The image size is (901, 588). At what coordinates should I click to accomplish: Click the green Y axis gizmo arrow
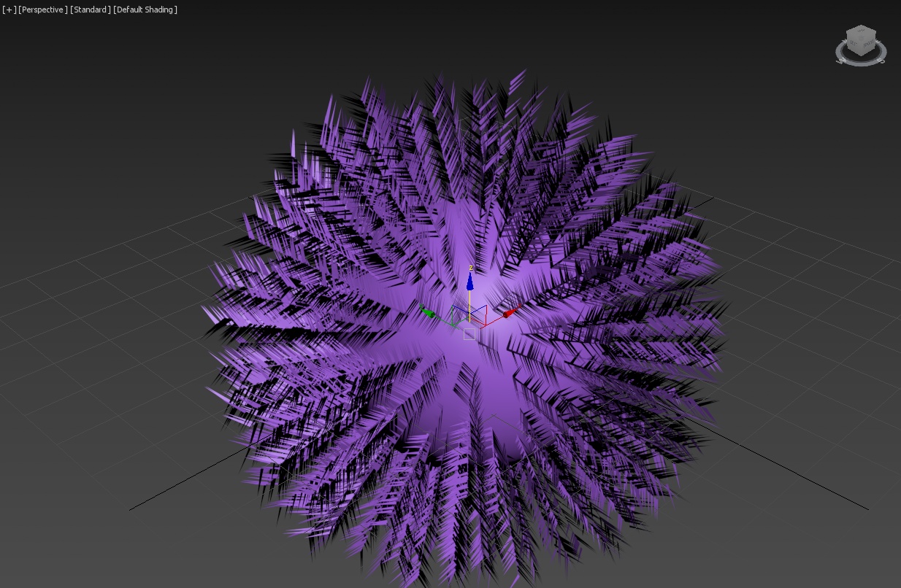coord(428,312)
